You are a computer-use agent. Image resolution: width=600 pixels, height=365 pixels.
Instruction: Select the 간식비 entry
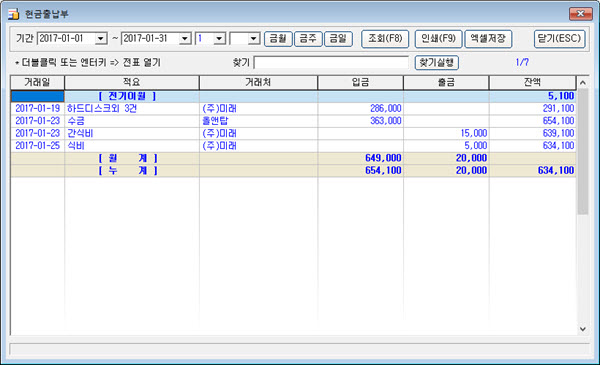coord(80,134)
